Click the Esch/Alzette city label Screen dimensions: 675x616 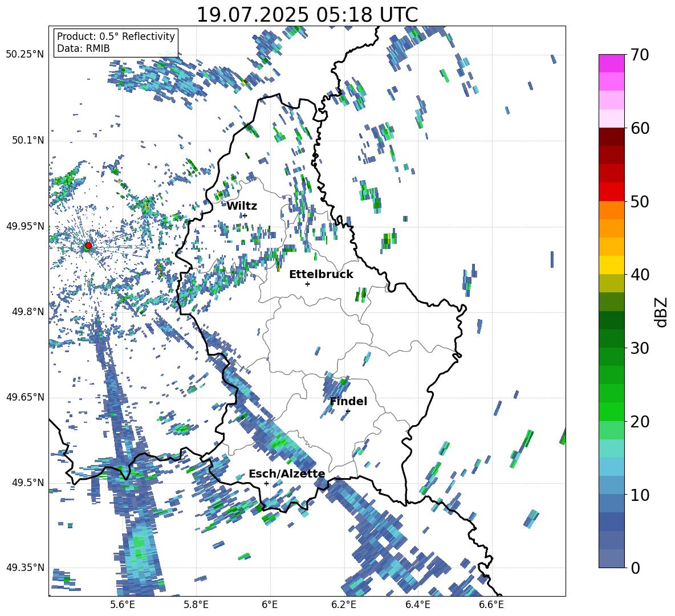pyautogui.click(x=287, y=474)
